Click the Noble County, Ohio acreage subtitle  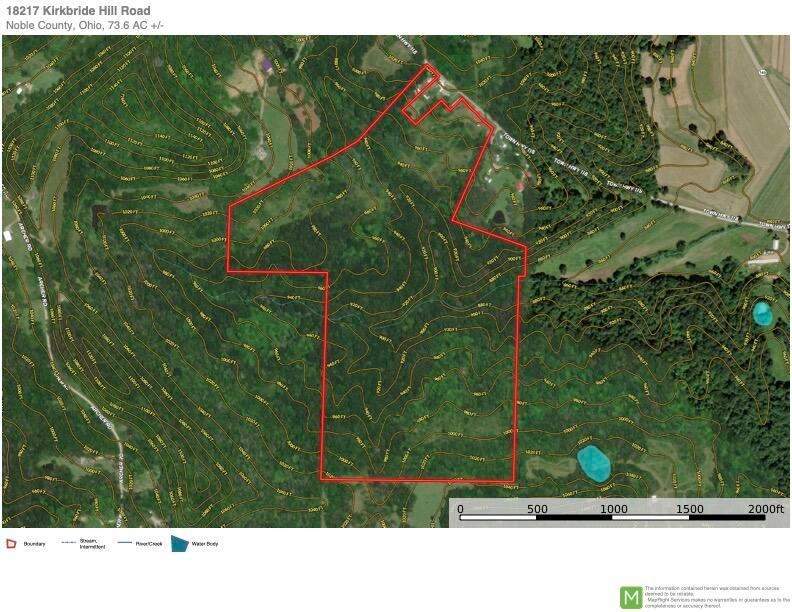point(85,25)
